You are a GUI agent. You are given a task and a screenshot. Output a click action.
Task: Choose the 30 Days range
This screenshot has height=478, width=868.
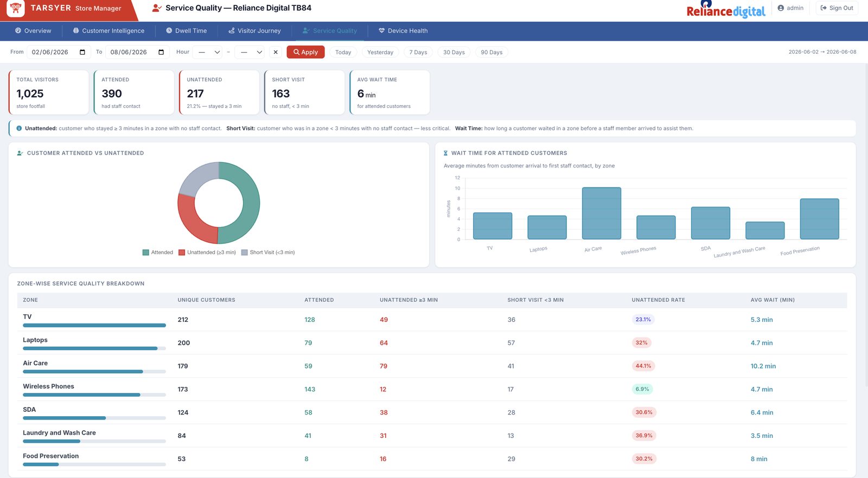[x=454, y=53]
